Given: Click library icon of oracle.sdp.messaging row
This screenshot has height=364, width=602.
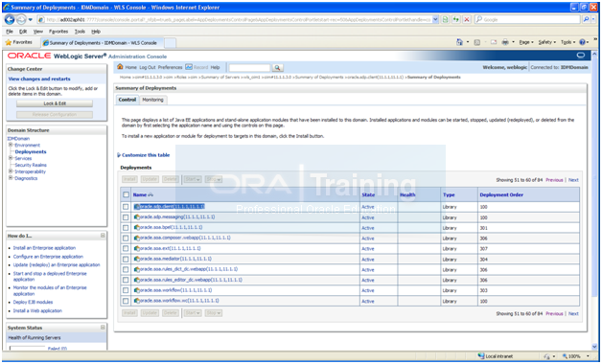Looking at the screenshot, I should point(136,217).
